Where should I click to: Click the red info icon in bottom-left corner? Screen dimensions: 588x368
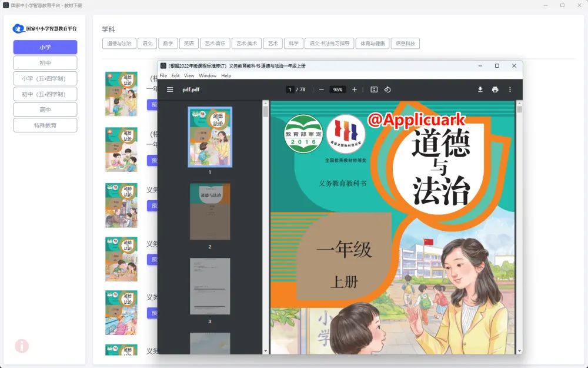coord(22,346)
